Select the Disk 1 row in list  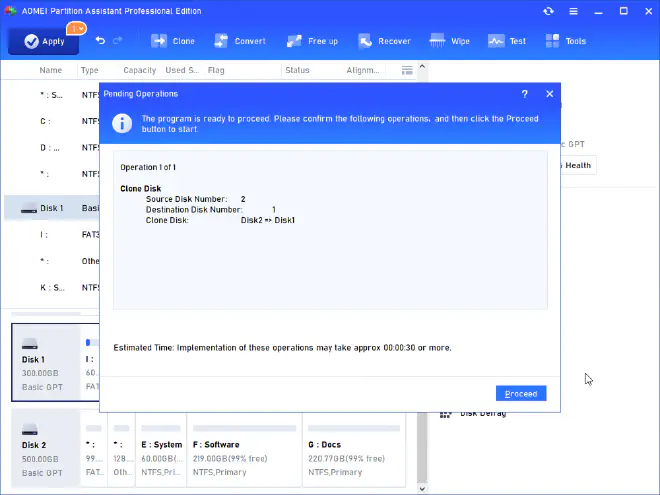tap(50, 208)
